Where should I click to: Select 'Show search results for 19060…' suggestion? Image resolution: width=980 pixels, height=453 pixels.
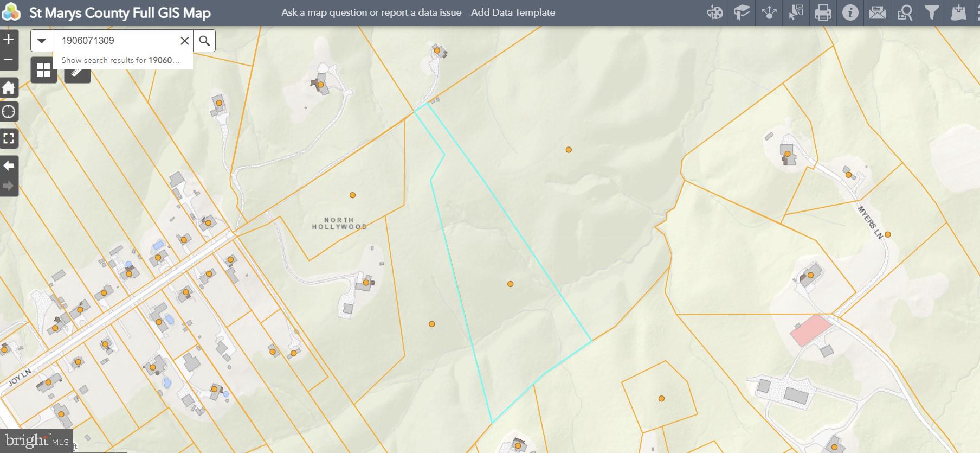121,60
